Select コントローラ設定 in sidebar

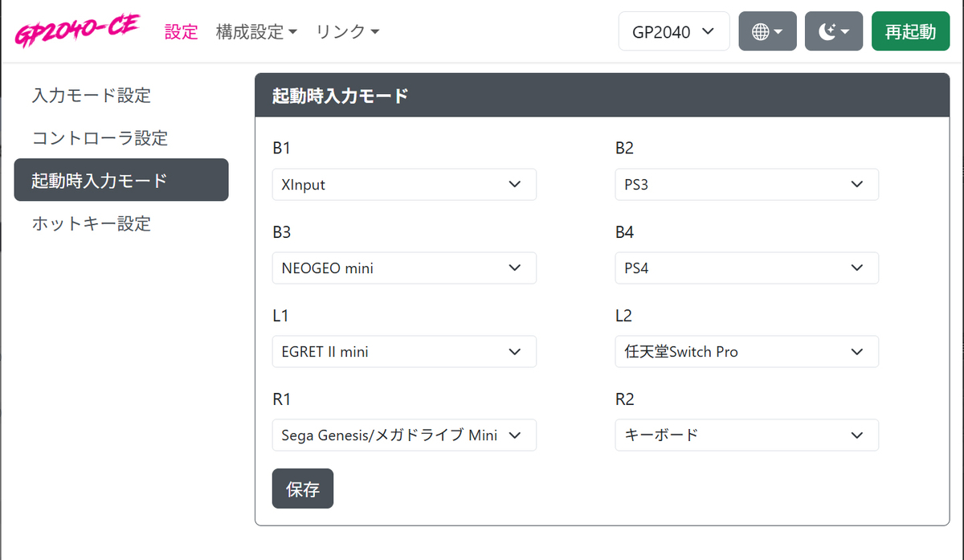click(x=121, y=137)
